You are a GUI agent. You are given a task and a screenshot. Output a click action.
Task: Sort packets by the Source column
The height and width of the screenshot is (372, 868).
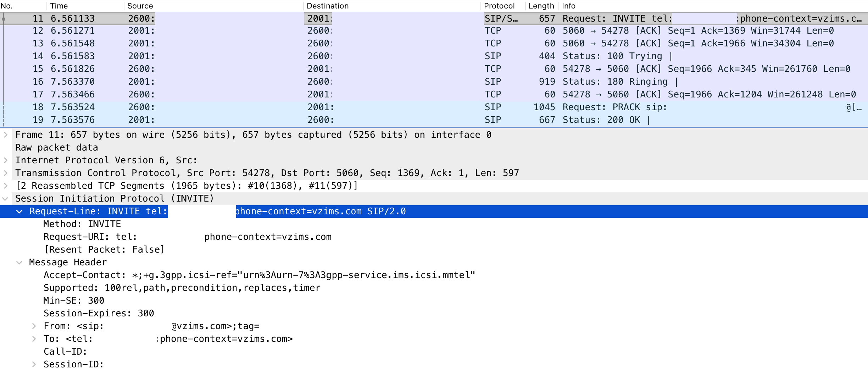pos(214,6)
